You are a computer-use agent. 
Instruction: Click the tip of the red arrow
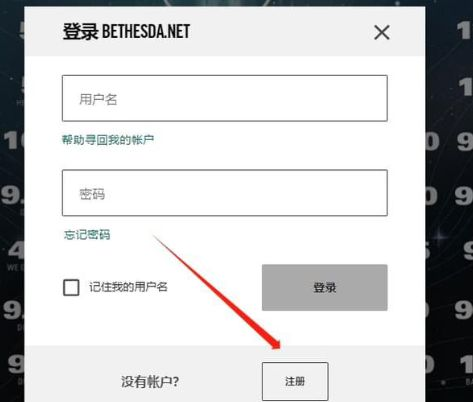coord(279,348)
